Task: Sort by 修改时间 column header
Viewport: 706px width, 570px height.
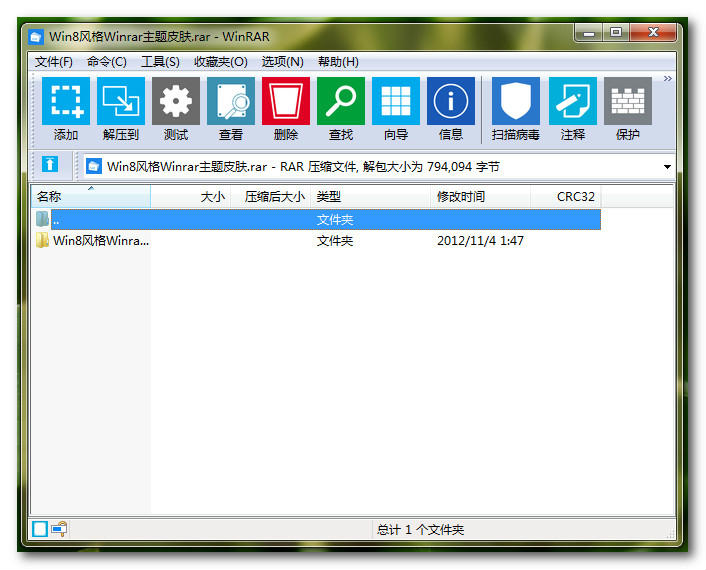Action: pyautogui.click(x=480, y=197)
